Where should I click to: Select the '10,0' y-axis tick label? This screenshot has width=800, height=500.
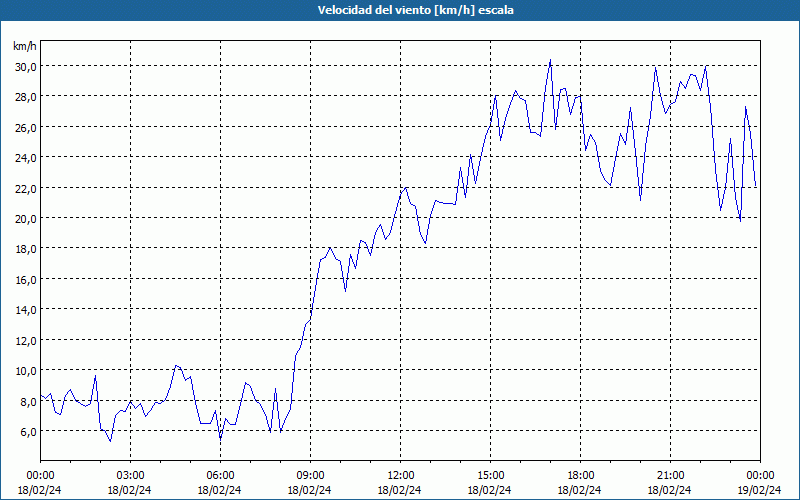click(26, 371)
